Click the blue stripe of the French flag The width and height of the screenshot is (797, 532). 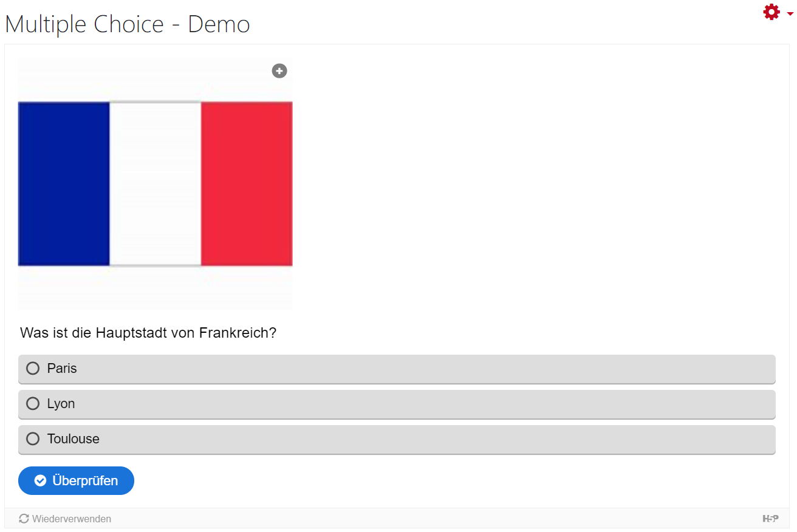[x=64, y=182]
